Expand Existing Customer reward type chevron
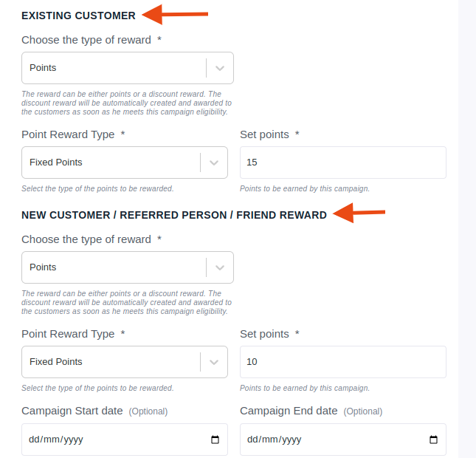Screen dimensions: 476x458 point(220,68)
